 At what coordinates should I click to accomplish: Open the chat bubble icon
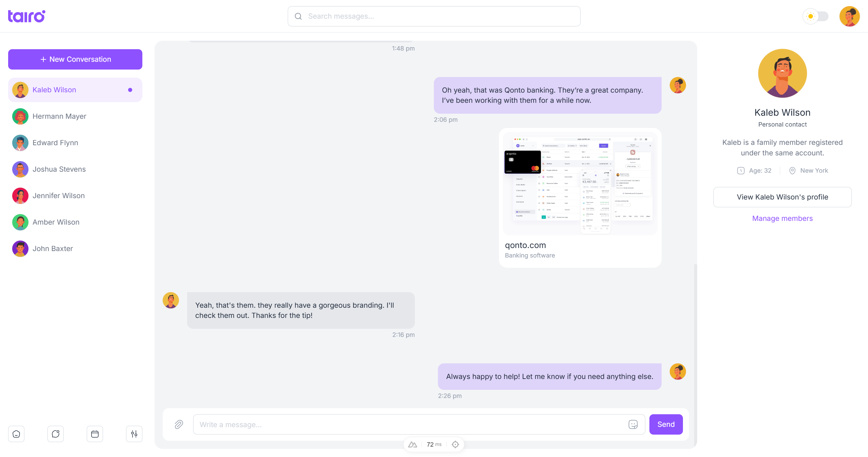pos(55,434)
